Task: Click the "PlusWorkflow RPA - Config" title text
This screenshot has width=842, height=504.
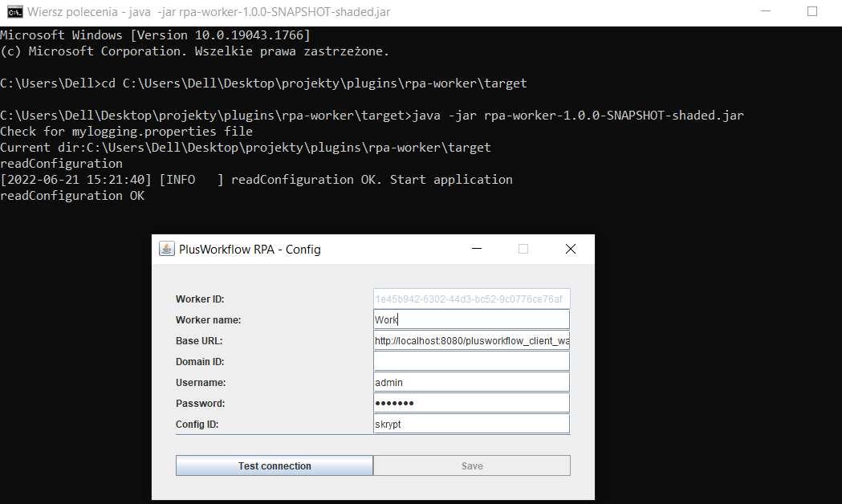Action: pos(250,249)
